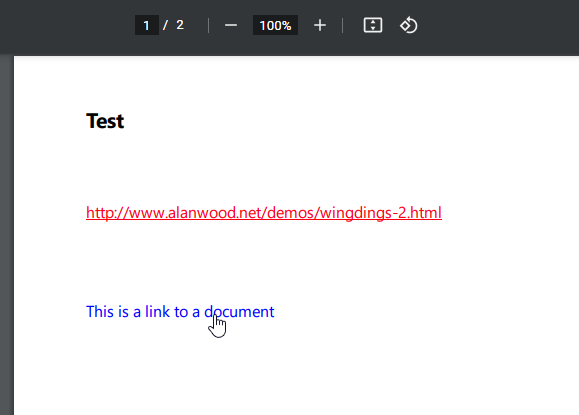Image resolution: width=579 pixels, height=415 pixels.
Task: Click the divider before Fit to page icon
Action: tap(343, 25)
